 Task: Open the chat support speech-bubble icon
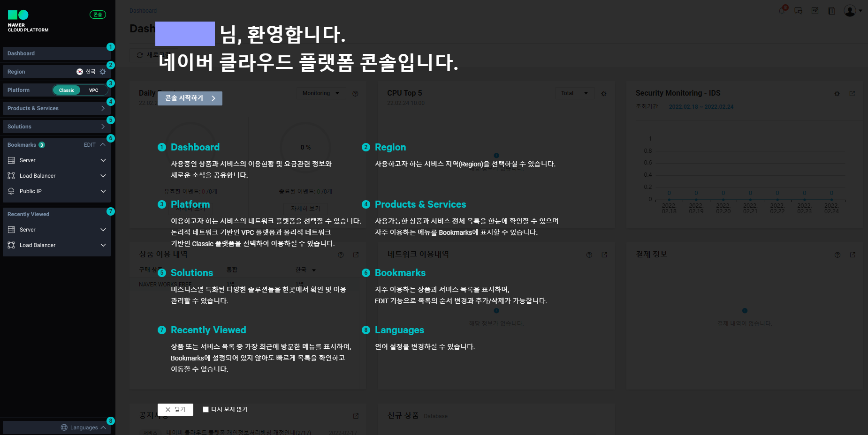pos(798,11)
